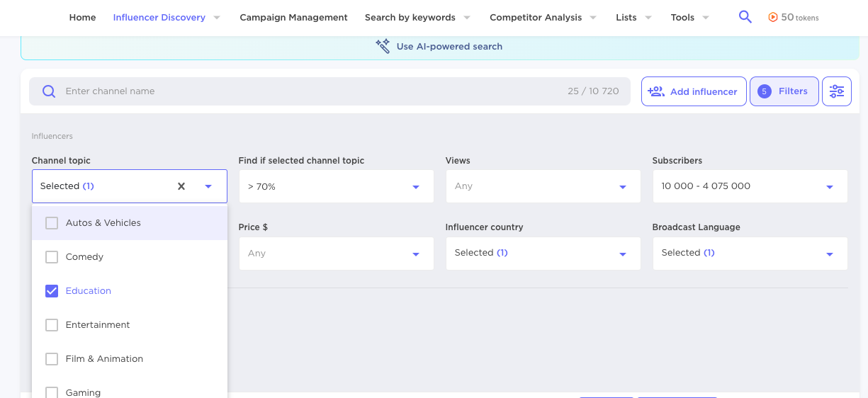Click the search icon in channel name field
868x398 pixels.
[x=49, y=91]
